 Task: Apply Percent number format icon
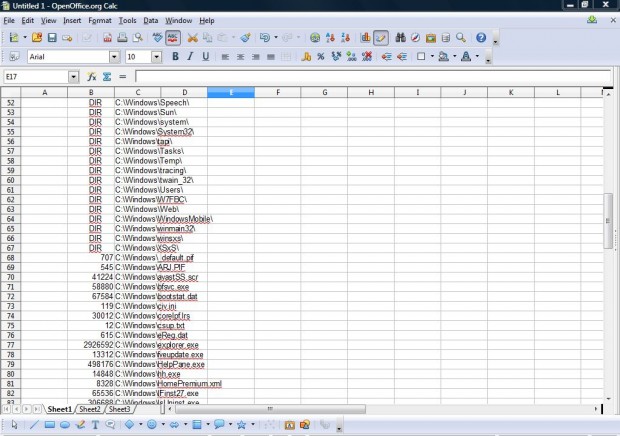pyautogui.click(x=321, y=57)
